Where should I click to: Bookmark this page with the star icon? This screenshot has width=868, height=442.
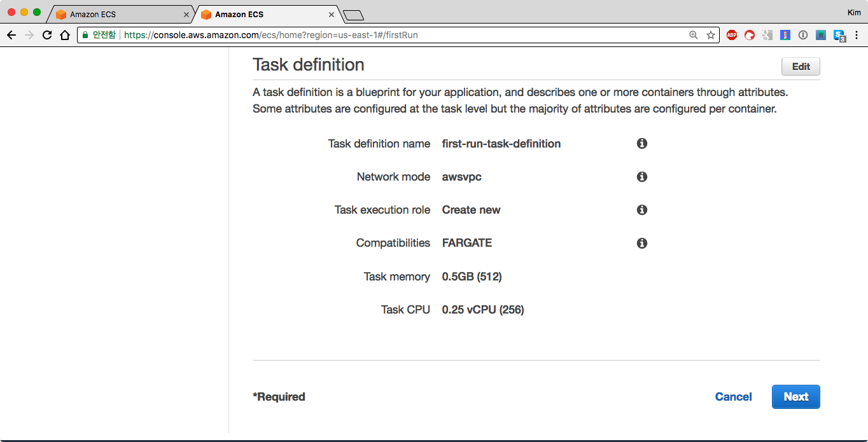[x=711, y=35]
